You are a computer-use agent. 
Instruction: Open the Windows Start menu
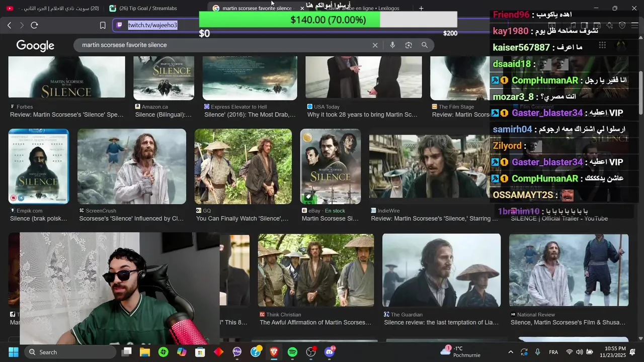14,352
